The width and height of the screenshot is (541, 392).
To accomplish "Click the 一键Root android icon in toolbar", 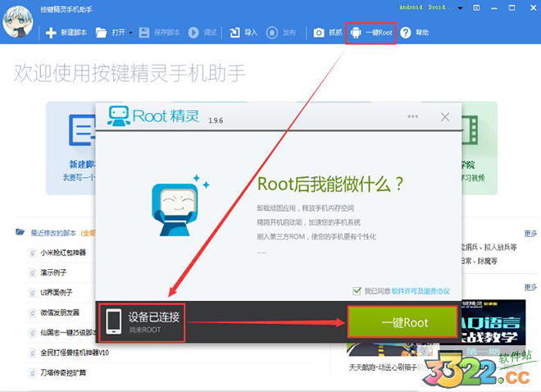I will point(356,33).
